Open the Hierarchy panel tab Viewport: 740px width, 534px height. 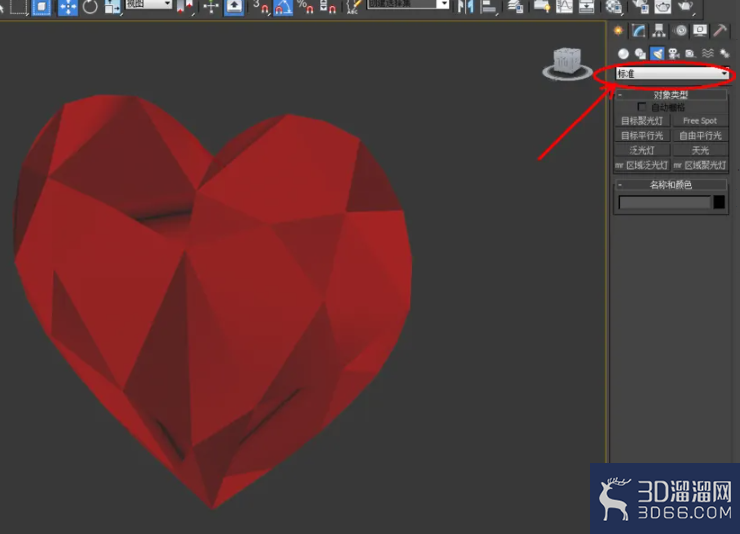coord(659,31)
